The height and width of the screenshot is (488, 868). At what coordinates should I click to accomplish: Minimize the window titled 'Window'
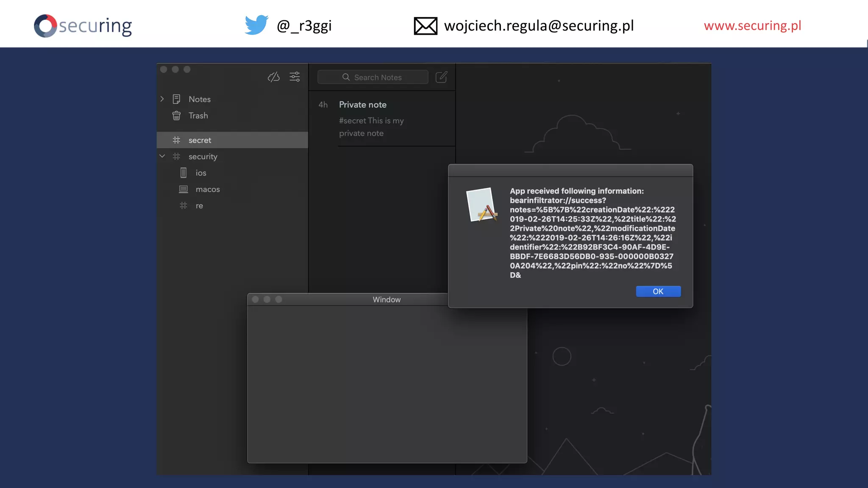267,299
